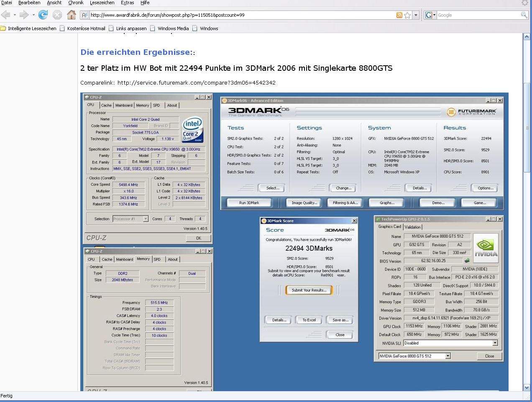Switch to Validation tab in GPU-Z
532x402 pixels.
pyautogui.click(x=413, y=227)
